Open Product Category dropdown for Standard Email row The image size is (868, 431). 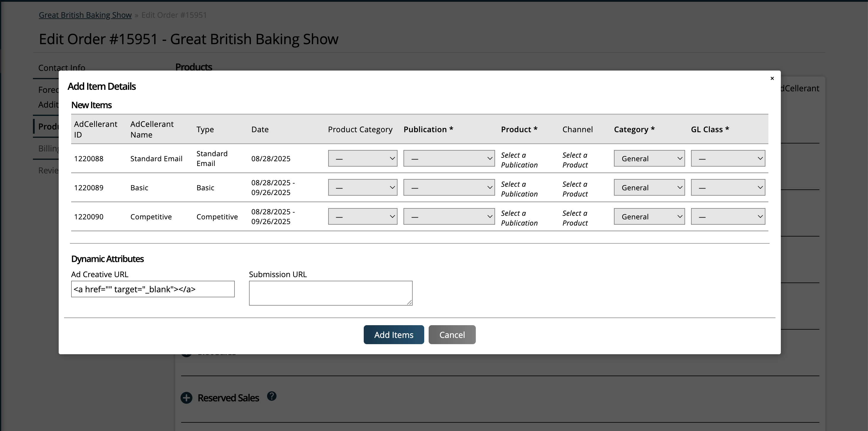coord(363,158)
